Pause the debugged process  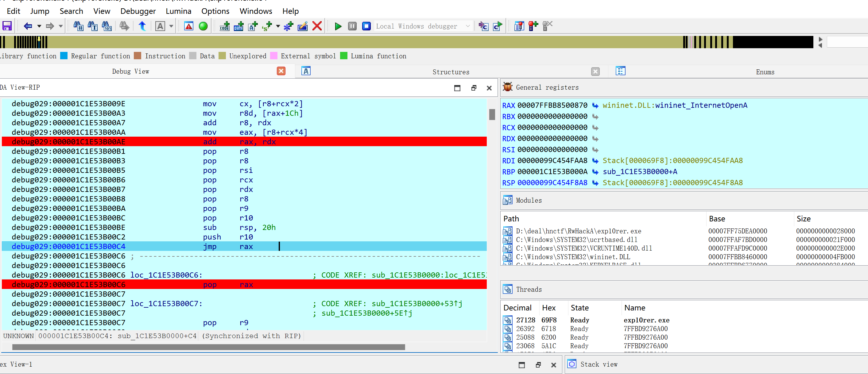point(352,26)
